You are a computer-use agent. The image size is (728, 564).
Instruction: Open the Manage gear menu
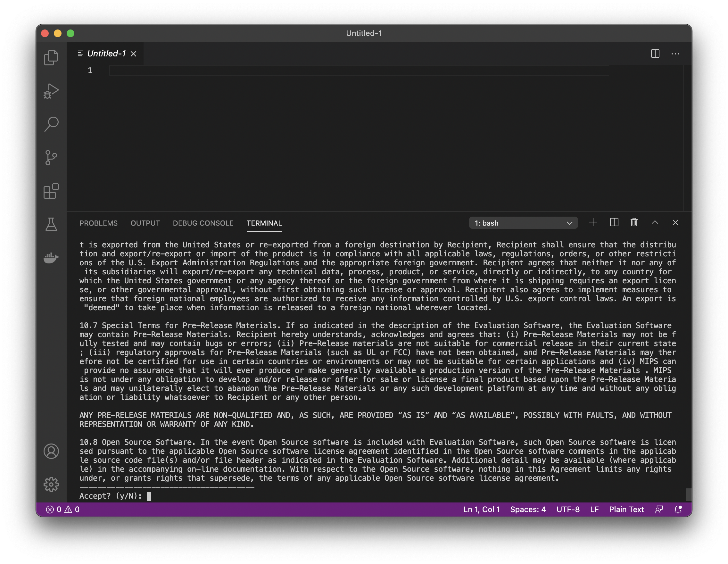click(51, 484)
